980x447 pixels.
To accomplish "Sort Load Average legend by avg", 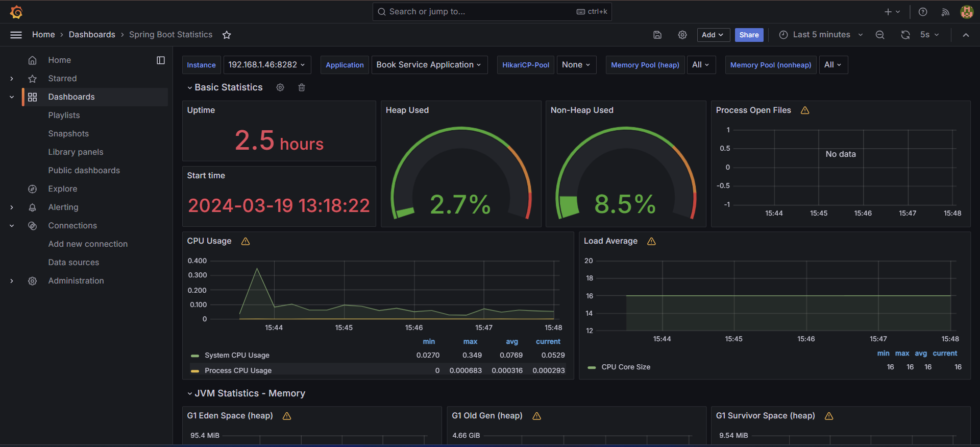I will coord(920,354).
